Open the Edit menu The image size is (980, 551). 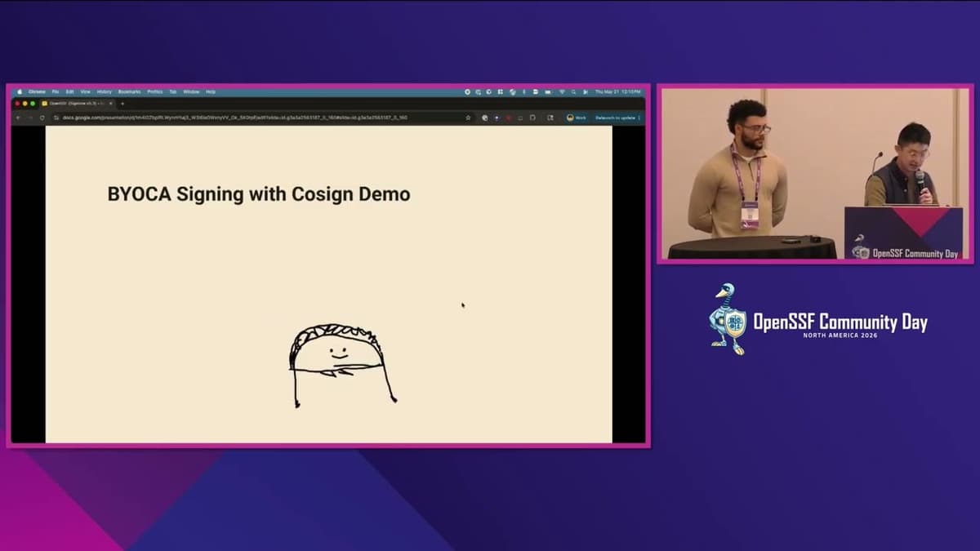tap(70, 91)
